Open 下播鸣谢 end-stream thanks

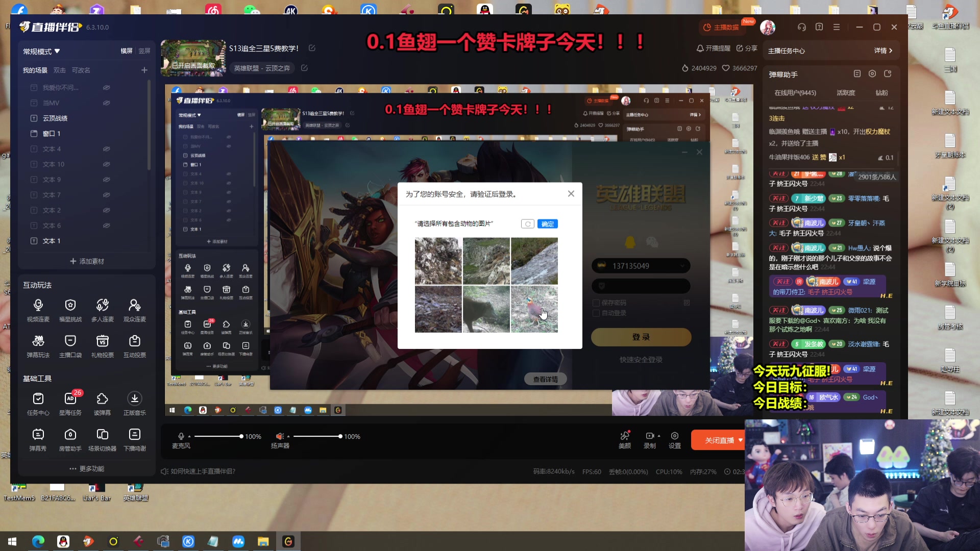[x=135, y=440]
